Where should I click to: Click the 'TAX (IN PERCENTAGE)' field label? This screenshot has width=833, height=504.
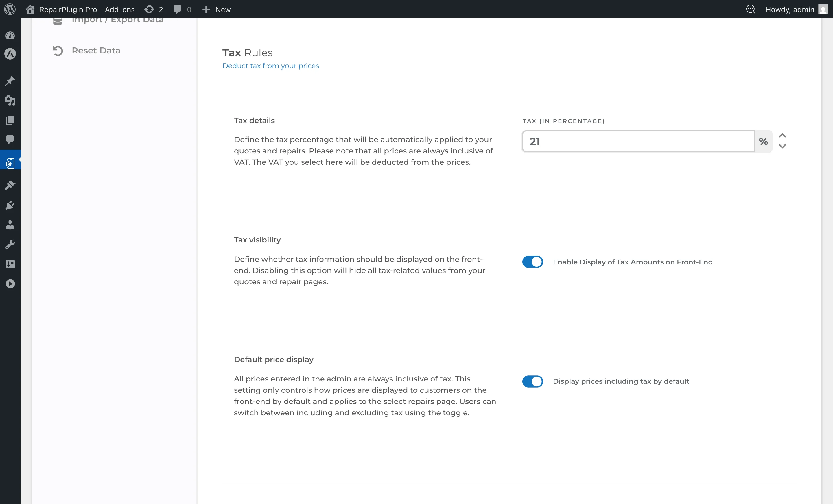[563, 121]
